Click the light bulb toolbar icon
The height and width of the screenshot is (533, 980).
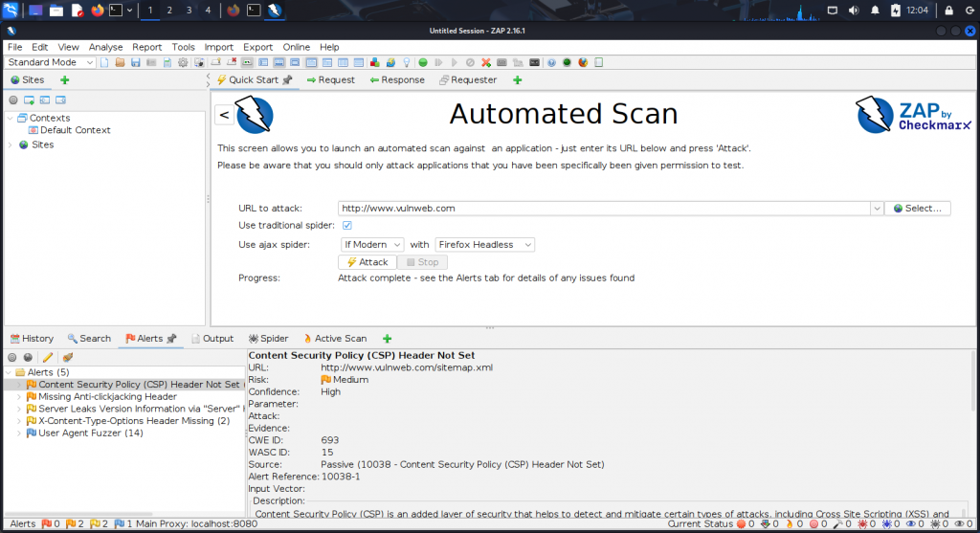click(407, 62)
